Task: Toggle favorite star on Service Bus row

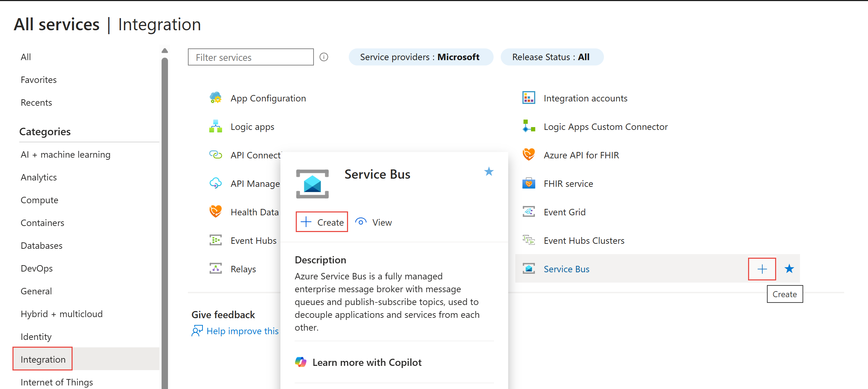Action: [x=789, y=269]
